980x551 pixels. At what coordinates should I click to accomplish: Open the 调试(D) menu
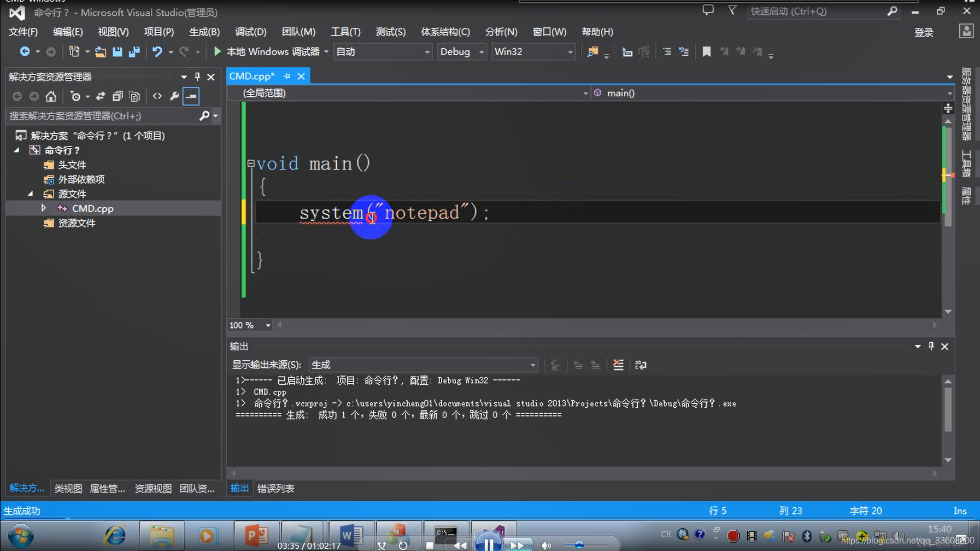250,32
